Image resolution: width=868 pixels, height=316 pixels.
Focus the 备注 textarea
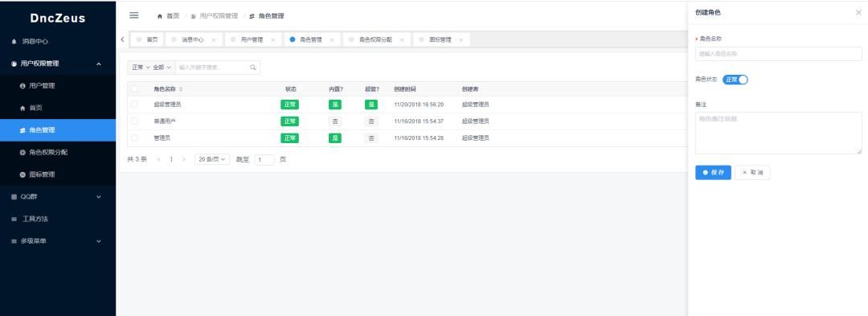(778, 133)
